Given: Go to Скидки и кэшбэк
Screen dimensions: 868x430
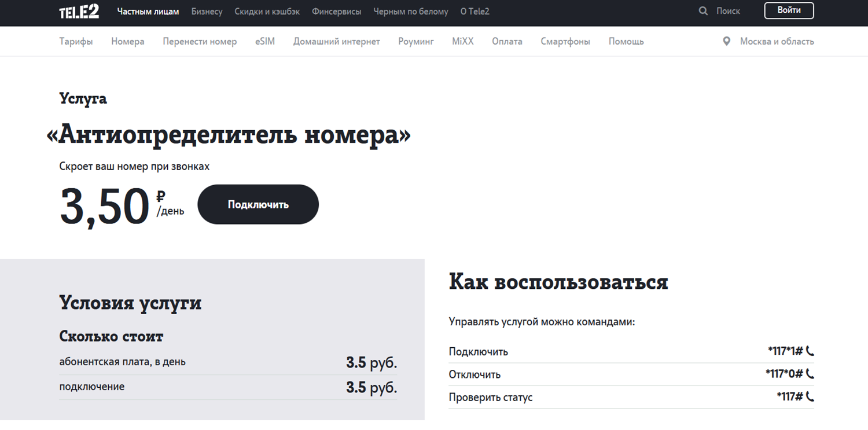Looking at the screenshot, I should point(267,12).
